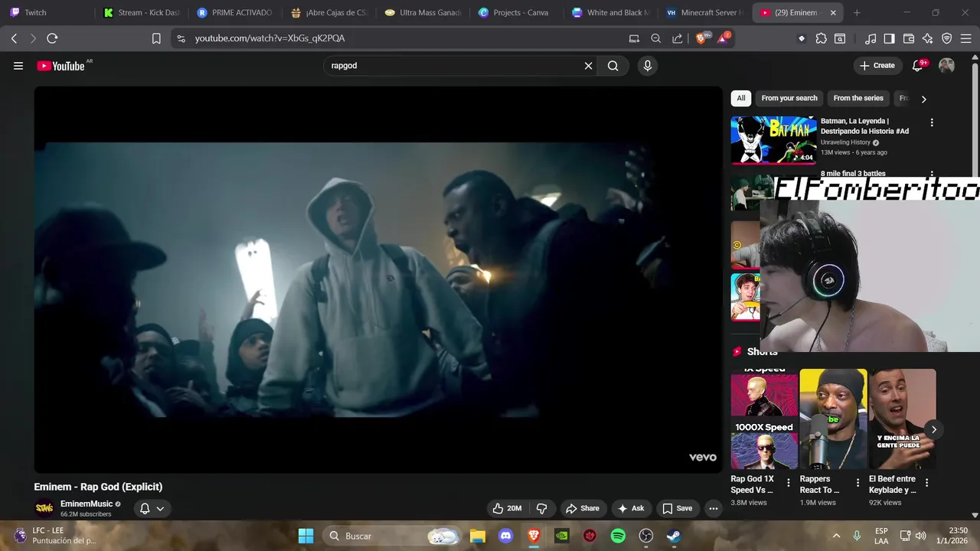Open a new browser tab
The width and height of the screenshot is (980, 551).
click(x=857, y=12)
